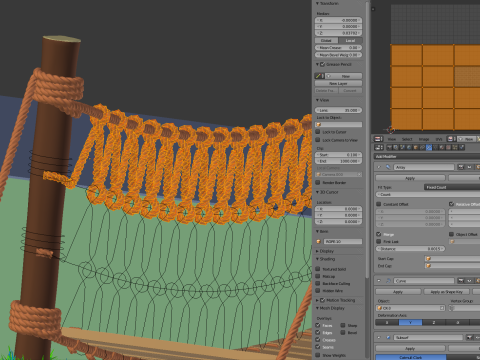Collapse the 3D Cursor panel
The width and height of the screenshot is (480, 360).
click(317, 192)
